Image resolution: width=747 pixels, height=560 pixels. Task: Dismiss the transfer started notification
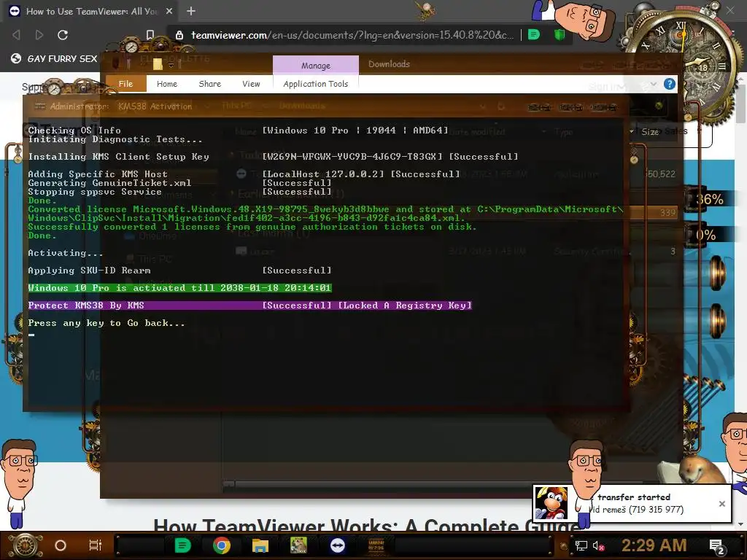pos(721,503)
